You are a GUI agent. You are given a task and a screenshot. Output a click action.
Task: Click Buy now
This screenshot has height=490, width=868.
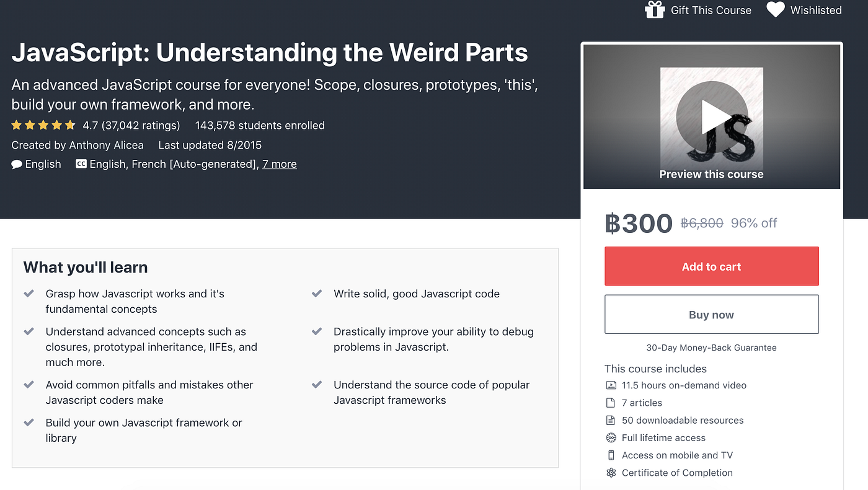[x=711, y=314]
